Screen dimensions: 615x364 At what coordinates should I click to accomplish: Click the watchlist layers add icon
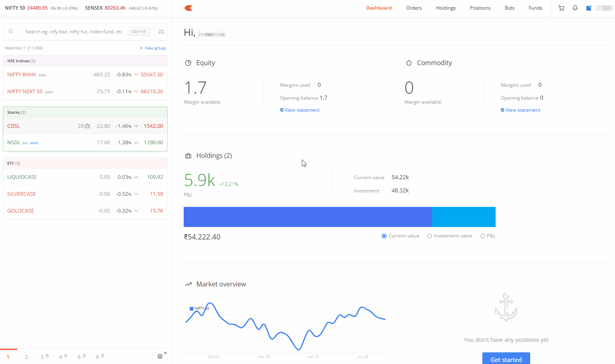[x=161, y=356]
